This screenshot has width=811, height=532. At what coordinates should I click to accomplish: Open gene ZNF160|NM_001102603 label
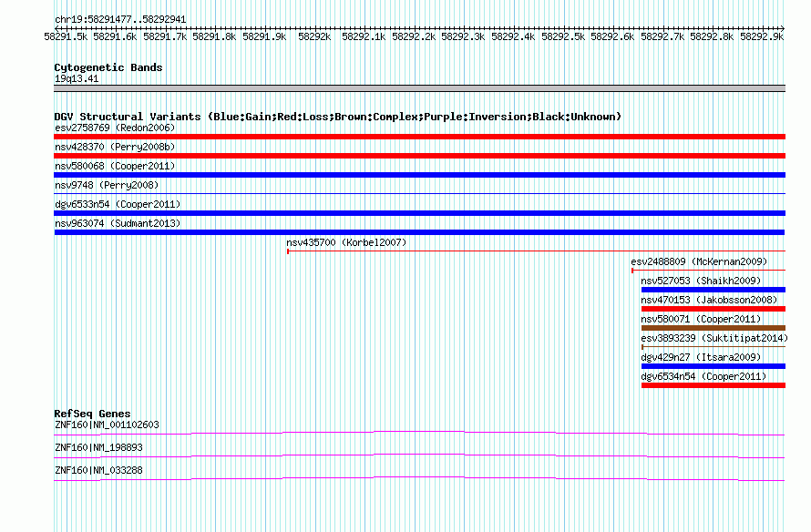(x=107, y=425)
